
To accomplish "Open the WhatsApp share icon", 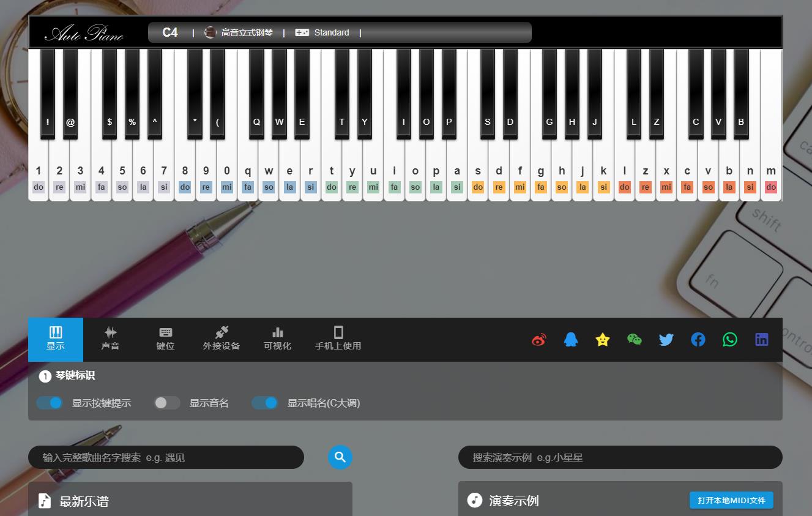I will [730, 340].
